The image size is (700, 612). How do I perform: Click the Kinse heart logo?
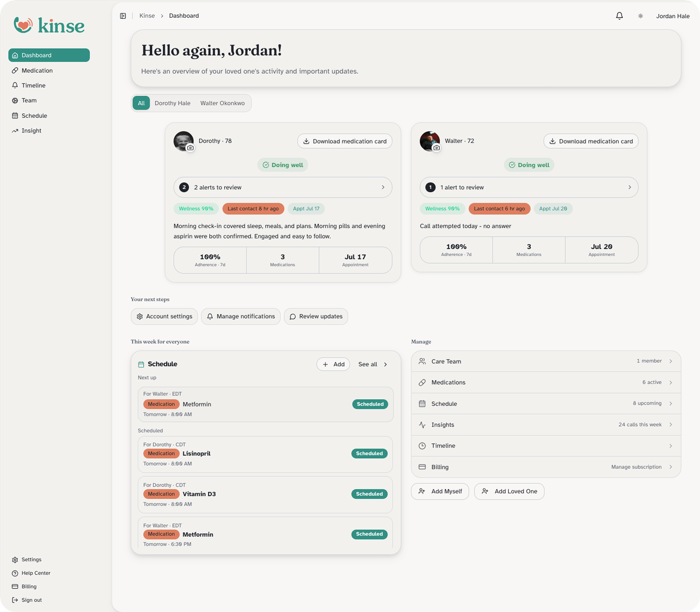[23, 25]
